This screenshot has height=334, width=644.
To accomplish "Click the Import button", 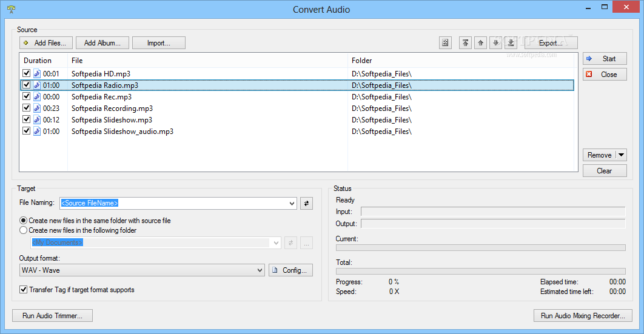I will pyautogui.click(x=158, y=42).
